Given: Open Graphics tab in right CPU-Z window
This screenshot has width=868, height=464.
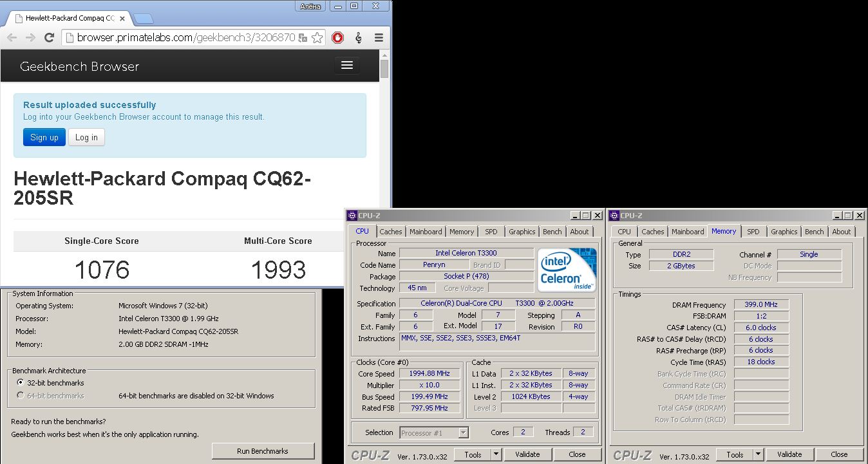Looking at the screenshot, I should [784, 232].
